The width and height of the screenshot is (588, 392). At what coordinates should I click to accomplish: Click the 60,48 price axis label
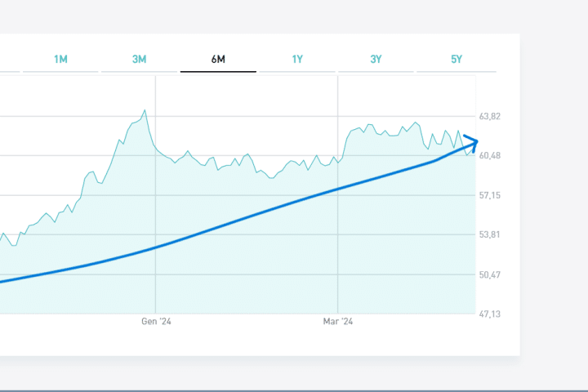[x=490, y=156]
